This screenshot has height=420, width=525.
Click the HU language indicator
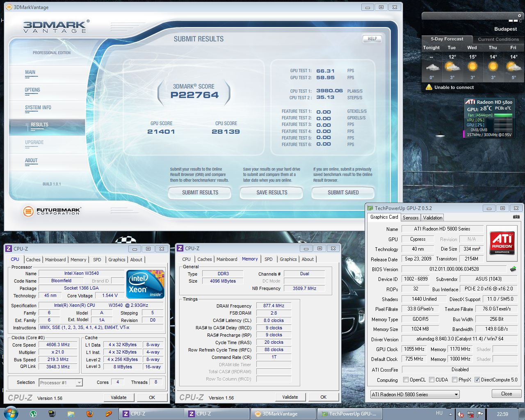click(439, 413)
